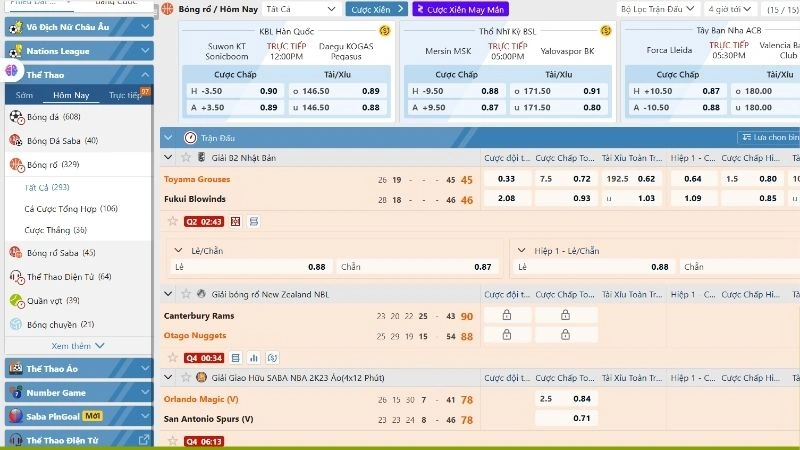
Task: Select Orlando Magic handicap 2.5 odds 0.84
Action: tap(565, 398)
